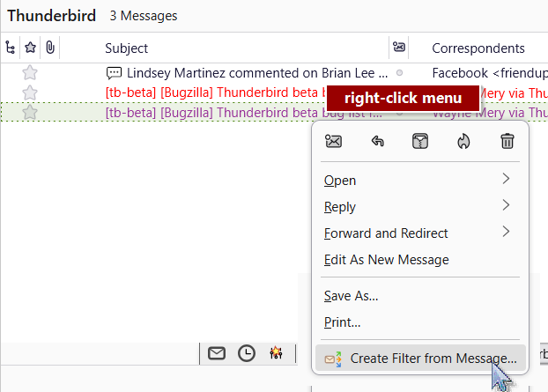Viewport: 548px width, 392px height.
Task: Expand the arrow beside Open
Action: 506,179
